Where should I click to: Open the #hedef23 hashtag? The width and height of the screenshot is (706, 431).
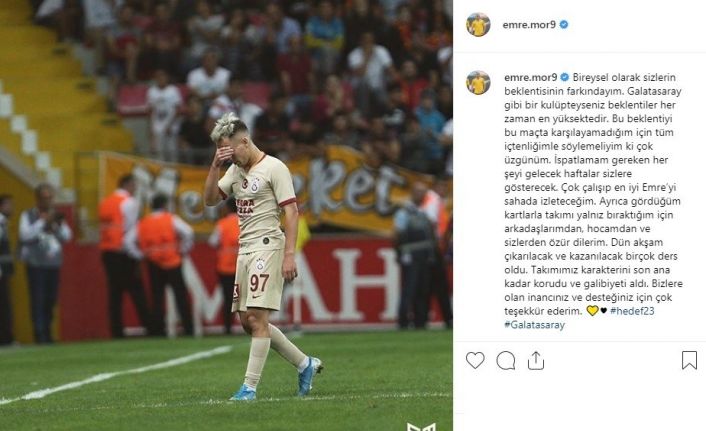tap(632, 311)
